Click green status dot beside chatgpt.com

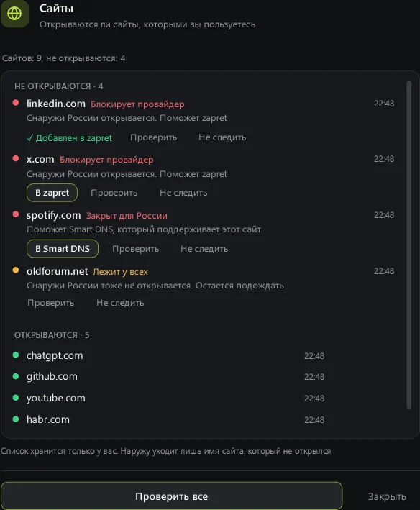coord(16,355)
